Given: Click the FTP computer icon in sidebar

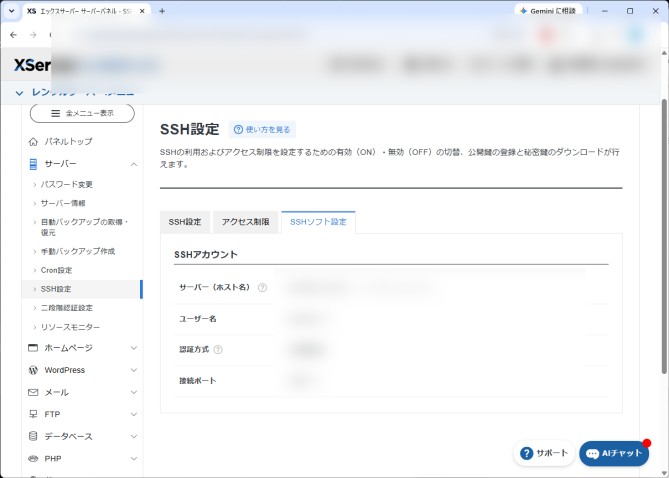Looking at the screenshot, I should click(33, 414).
